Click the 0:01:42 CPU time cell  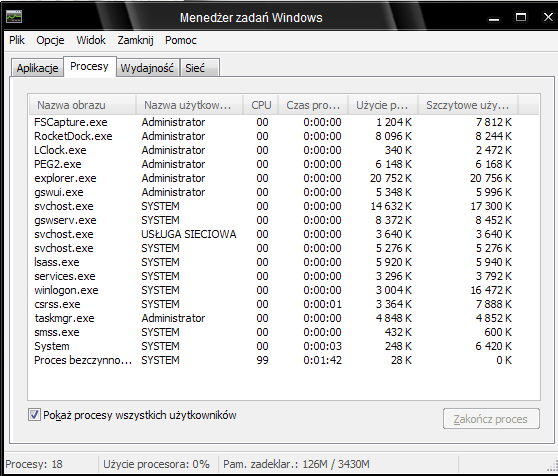[322, 360]
